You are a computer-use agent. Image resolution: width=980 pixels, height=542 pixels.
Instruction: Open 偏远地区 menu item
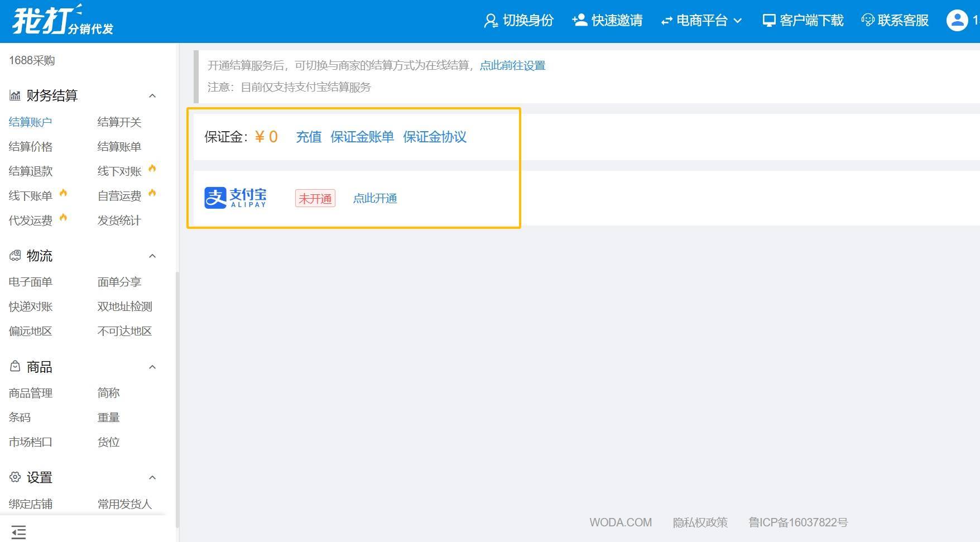30,331
